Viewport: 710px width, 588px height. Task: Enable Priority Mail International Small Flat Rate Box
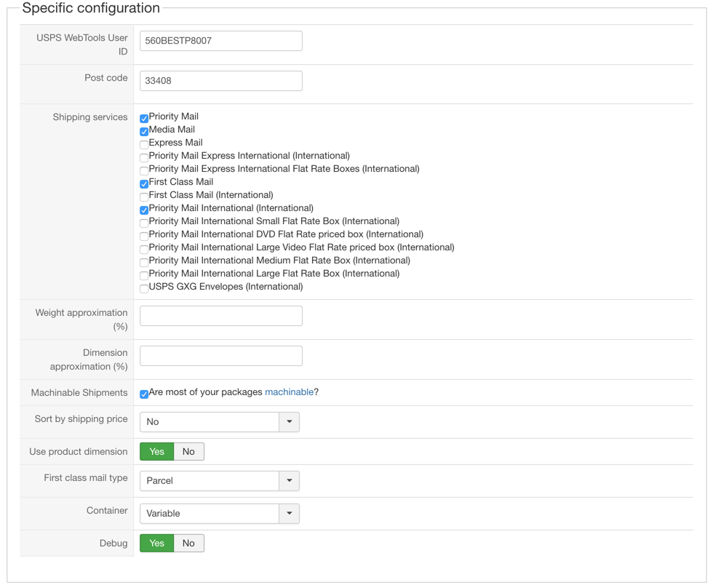tap(144, 223)
